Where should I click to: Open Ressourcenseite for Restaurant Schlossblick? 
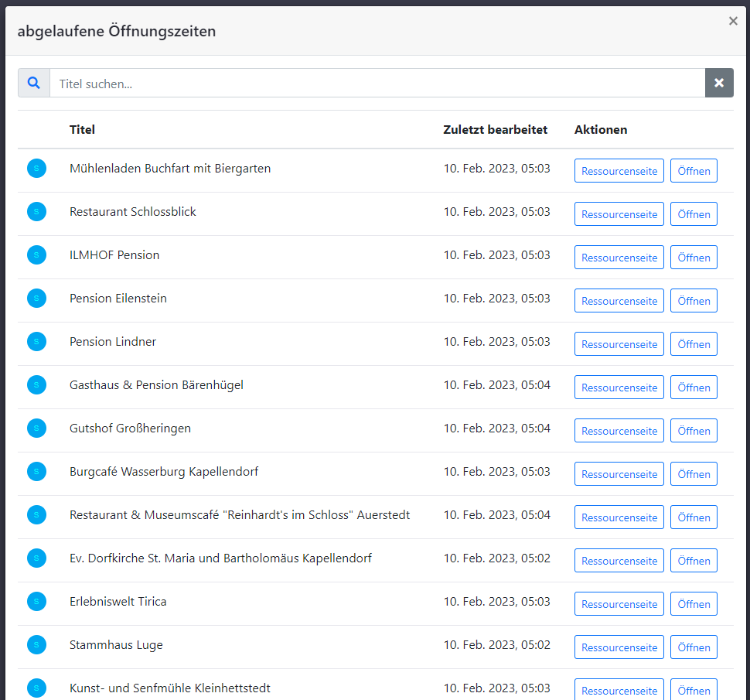point(619,214)
